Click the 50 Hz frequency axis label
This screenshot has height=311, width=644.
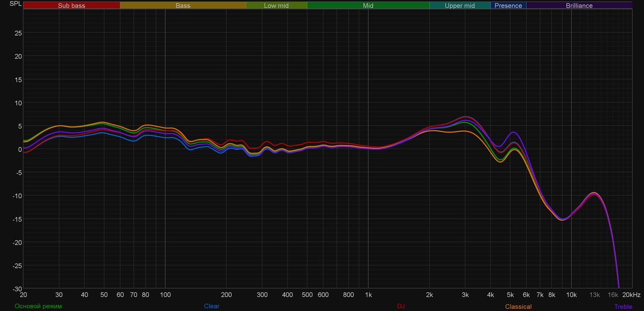(104, 295)
